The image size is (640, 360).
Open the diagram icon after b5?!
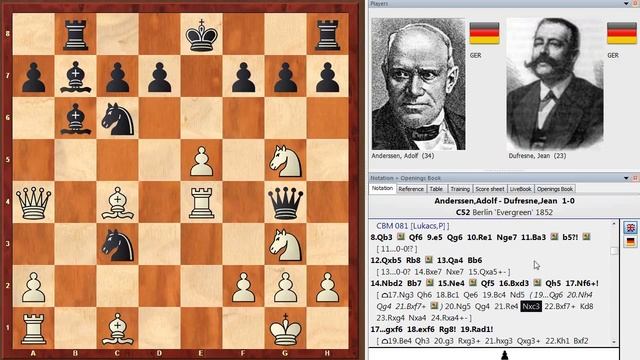[586, 237]
